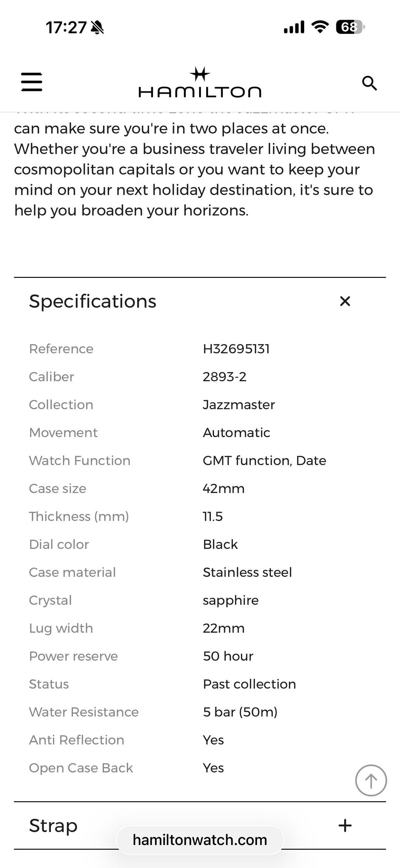
Task: Select the reference number H32695131
Action: point(236,349)
